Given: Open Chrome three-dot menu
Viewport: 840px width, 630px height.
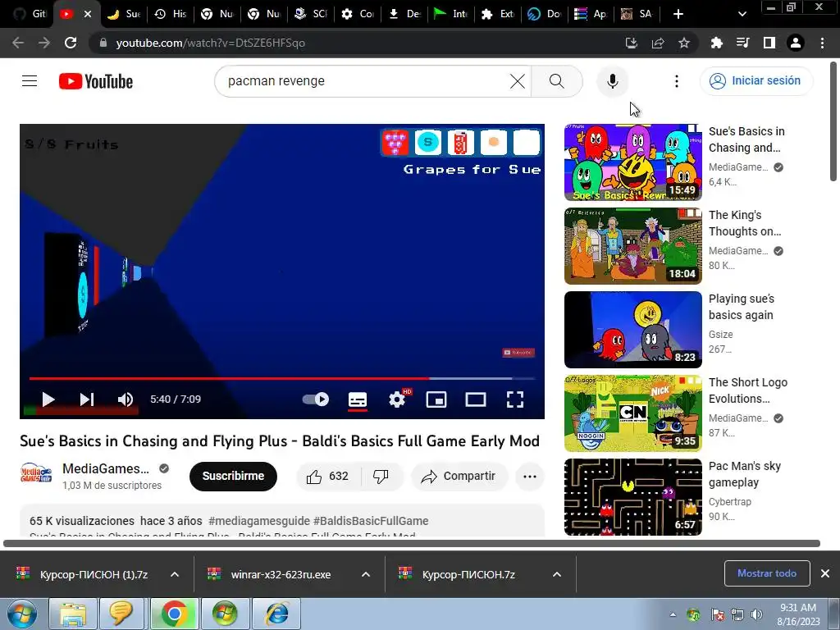Looking at the screenshot, I should [822, 43].
